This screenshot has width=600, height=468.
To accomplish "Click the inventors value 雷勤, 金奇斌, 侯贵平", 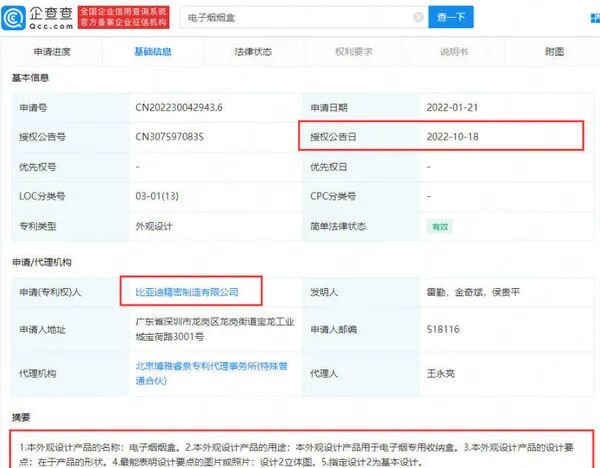I will 473,292.
